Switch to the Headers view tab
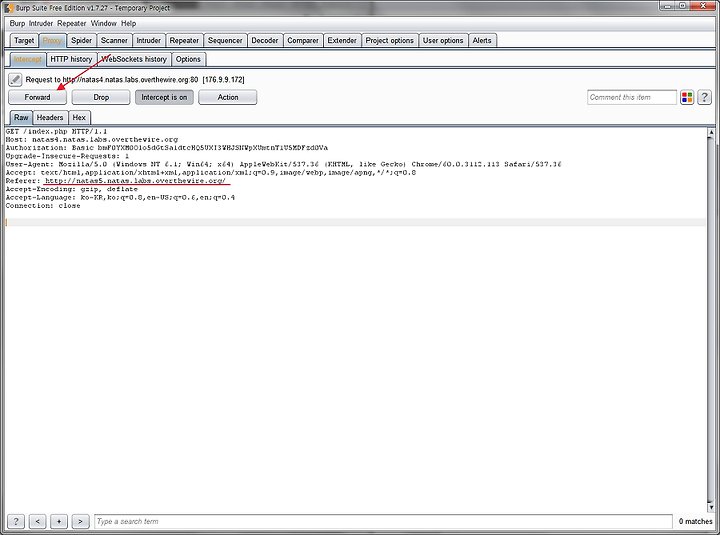 50,118
